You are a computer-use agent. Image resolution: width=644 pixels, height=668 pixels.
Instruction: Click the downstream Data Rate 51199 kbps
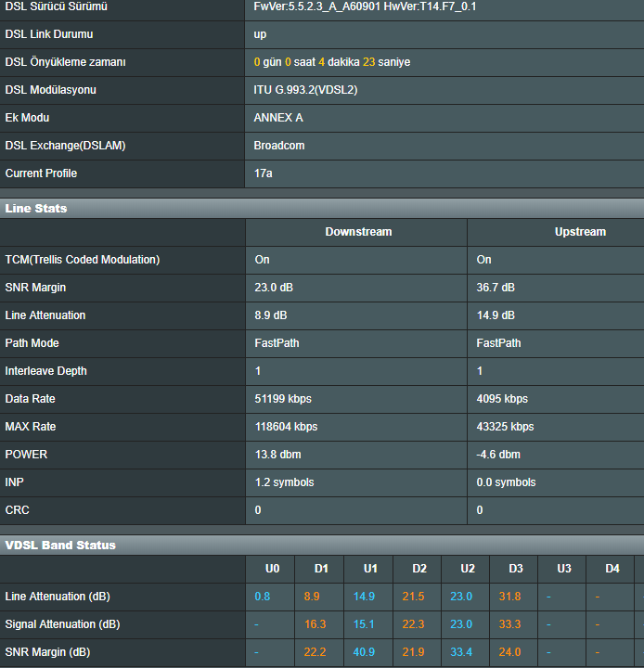click(283, 399)
